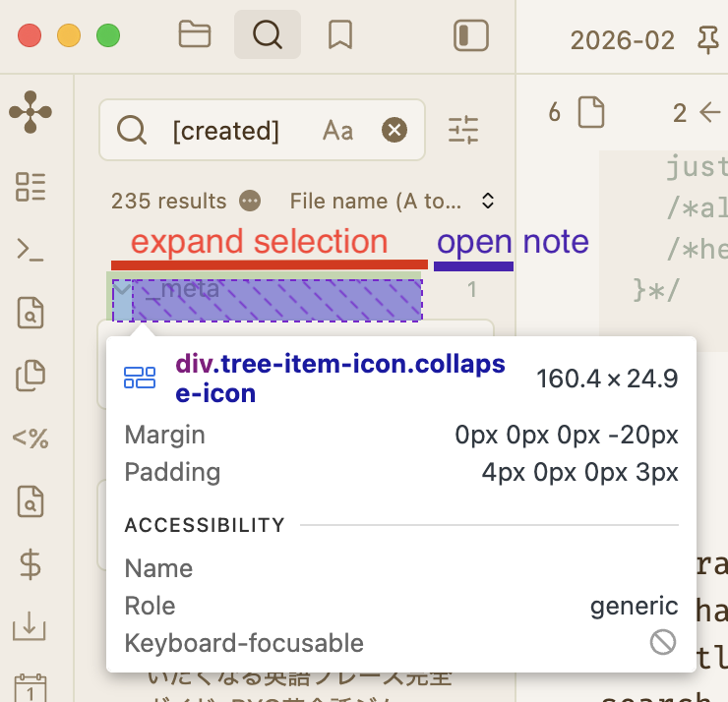
Task: Open the calendar daily note icon
Action: (30, 686)
